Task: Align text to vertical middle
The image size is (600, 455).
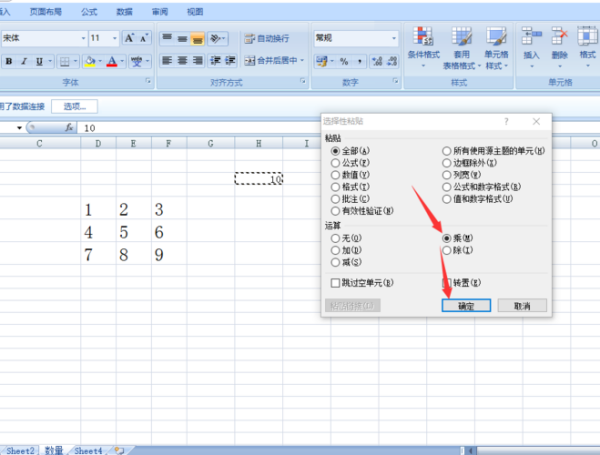Action: pos(182,38)
